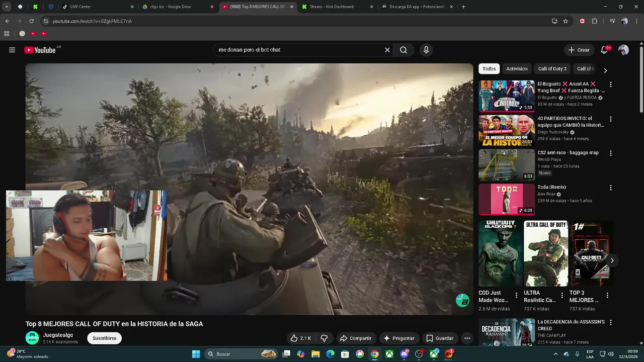Open 40 PARTIDOS INVICTO thumbnail
644x362 pixels.
(507, 130)
